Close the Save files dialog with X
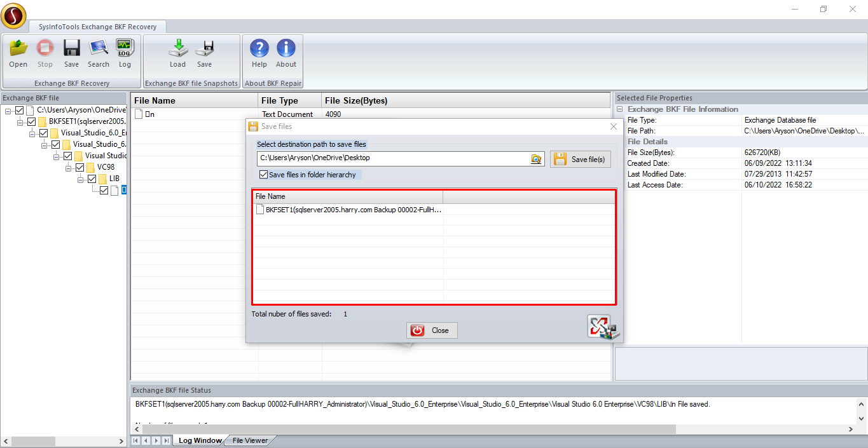Screen dimensions: 868x448 pos(614,126)
